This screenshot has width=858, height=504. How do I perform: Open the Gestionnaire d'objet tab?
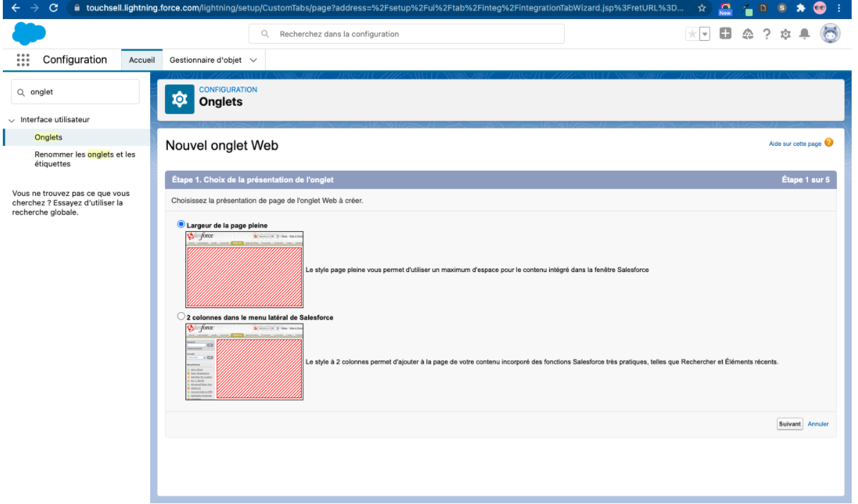pos(205,60)
